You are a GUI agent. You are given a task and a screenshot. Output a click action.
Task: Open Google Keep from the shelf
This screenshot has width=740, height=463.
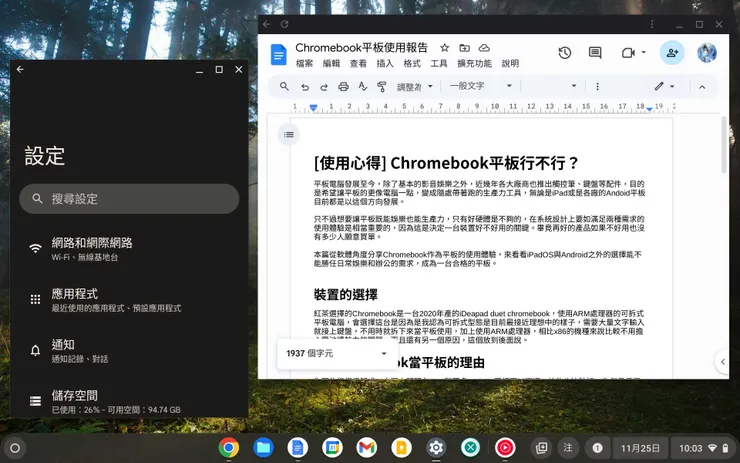coord(402,447)
